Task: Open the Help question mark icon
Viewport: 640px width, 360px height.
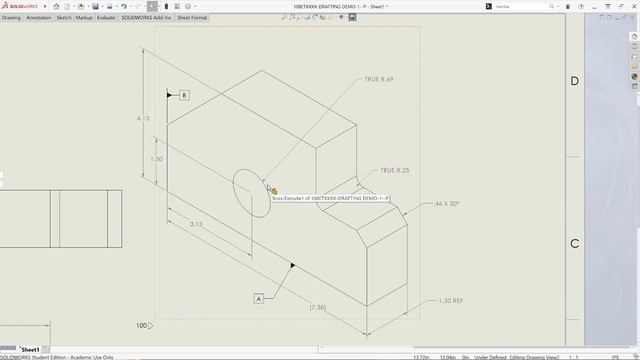Action: (581, 7)
